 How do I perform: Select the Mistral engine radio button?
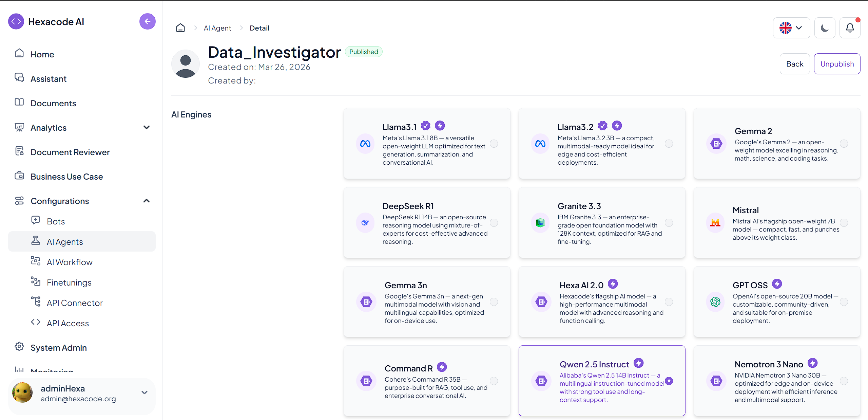point(844,223)
